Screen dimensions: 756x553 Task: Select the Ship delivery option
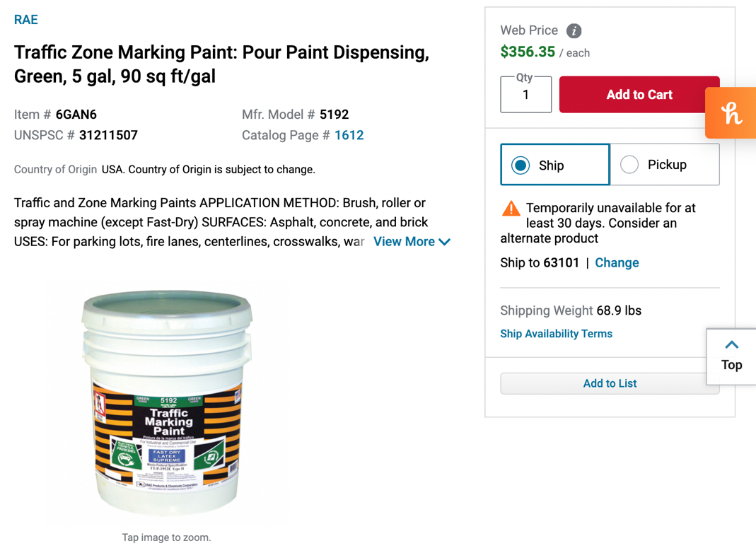[521, 165]
